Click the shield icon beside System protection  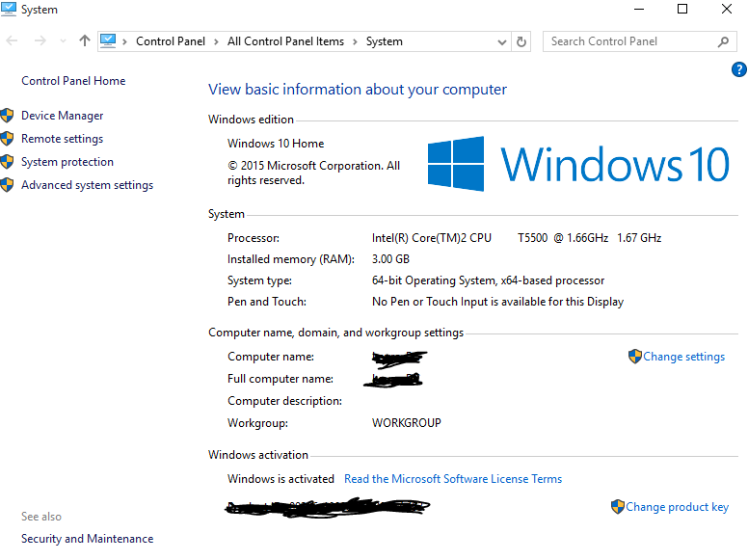coord(7,161)
